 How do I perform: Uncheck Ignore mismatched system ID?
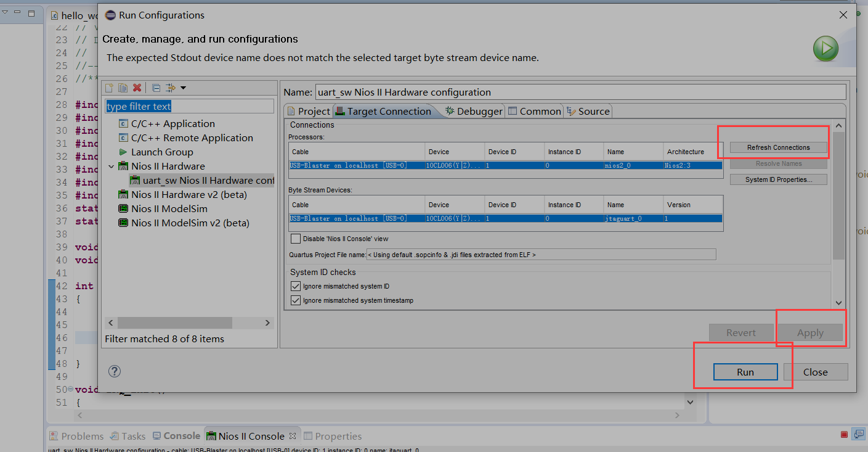[x=296, y=286]
